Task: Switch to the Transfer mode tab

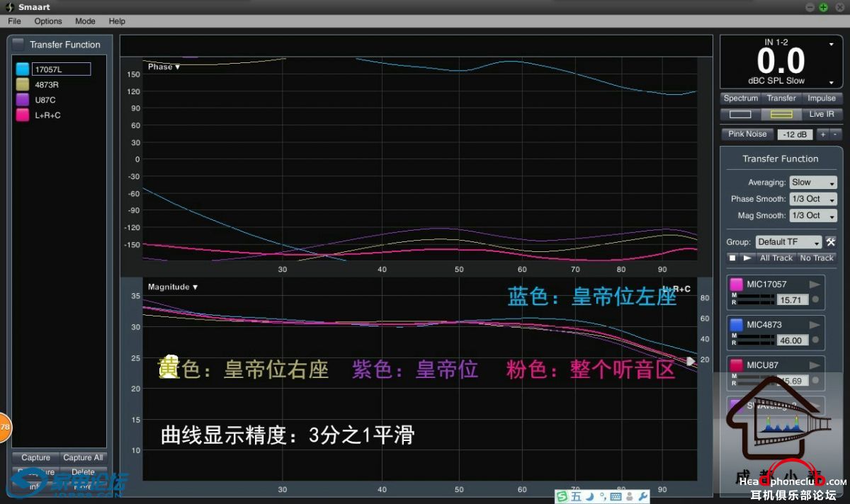Action: (781, 98)
